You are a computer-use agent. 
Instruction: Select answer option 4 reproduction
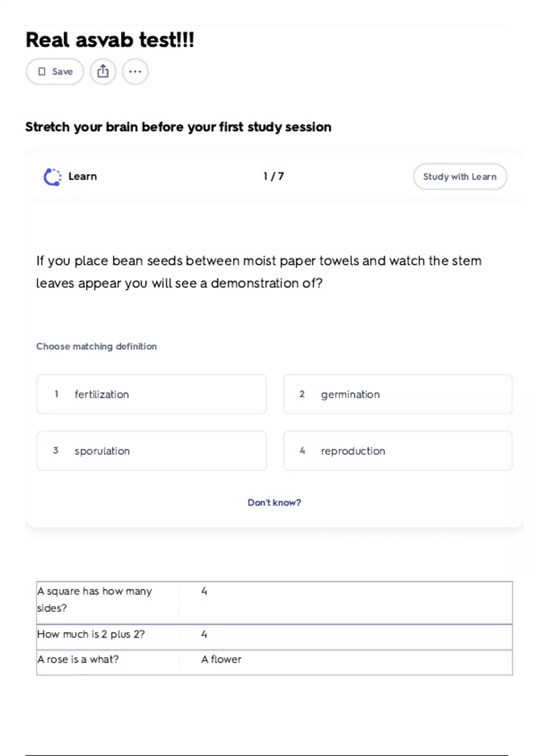(x=398, y=451)
